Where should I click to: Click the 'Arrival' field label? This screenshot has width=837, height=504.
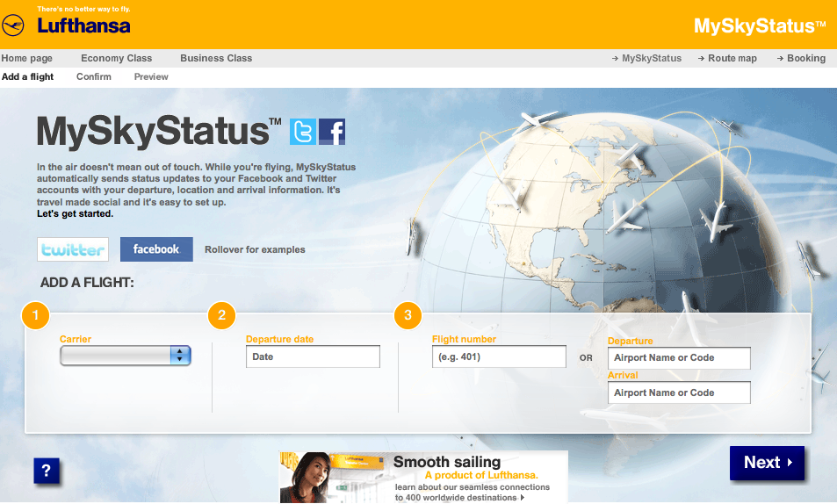(623, 375)
